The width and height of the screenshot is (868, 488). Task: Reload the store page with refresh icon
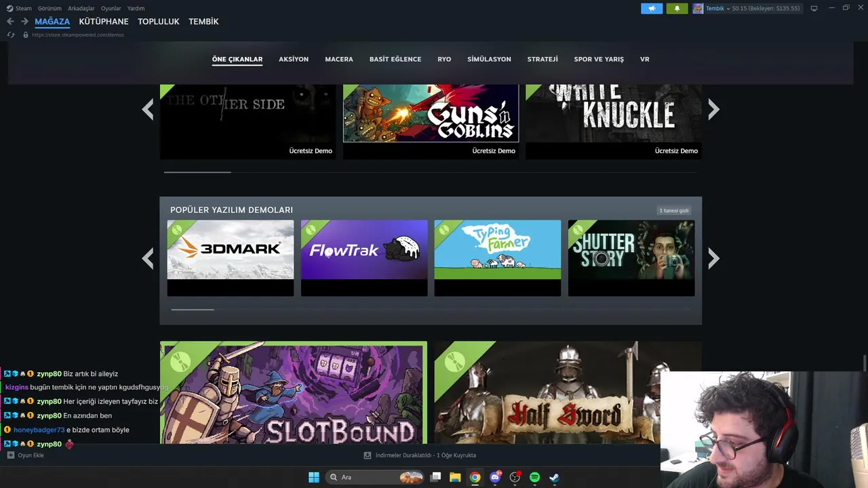coord(11,35)
